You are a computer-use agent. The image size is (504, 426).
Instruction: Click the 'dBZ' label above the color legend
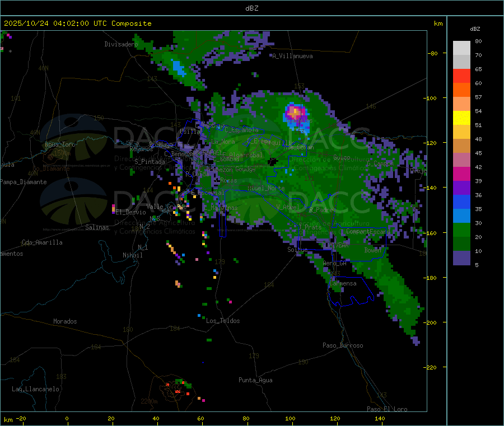click(x=475, y=29)
